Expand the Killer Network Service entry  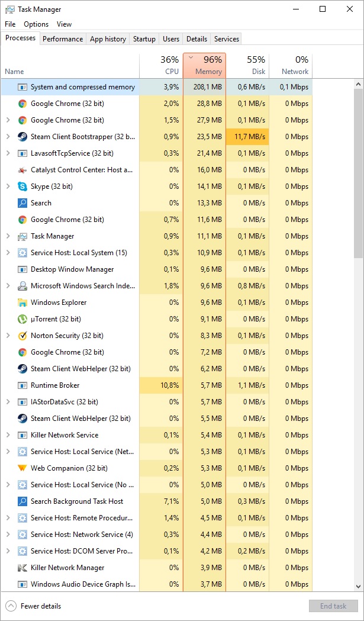(x=8, y=435)
